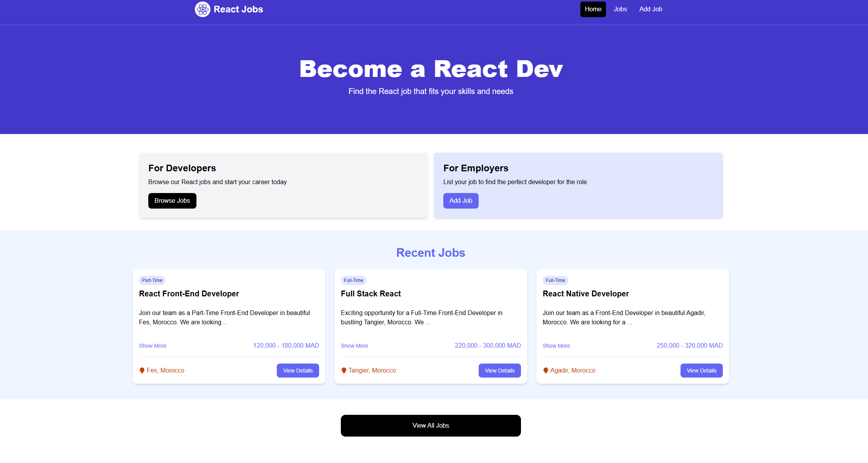Select the React Front-End Developer title

189,294
